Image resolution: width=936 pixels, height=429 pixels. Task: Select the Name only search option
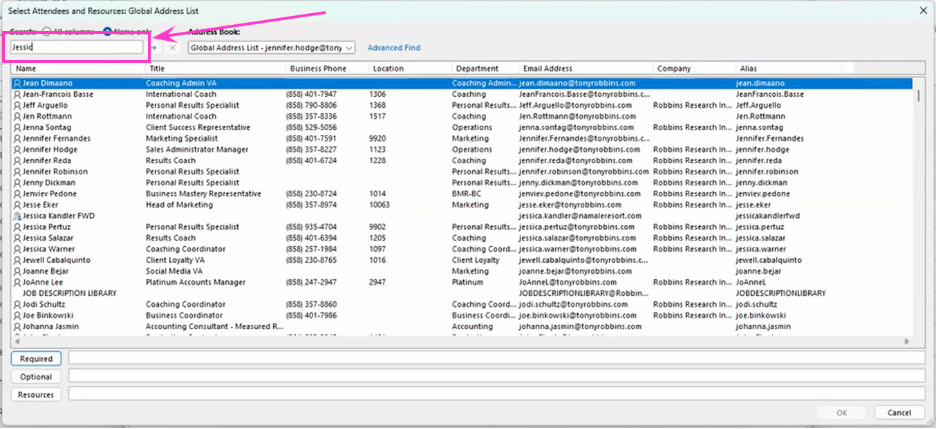point(107,32)
